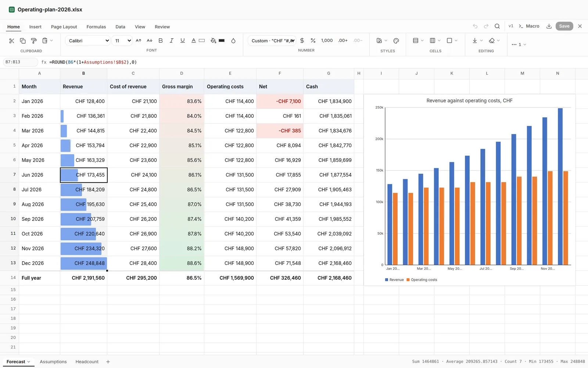The image size is (588, 368).
Task: Copy selection using the copy icon
Action: click(23, 41)
